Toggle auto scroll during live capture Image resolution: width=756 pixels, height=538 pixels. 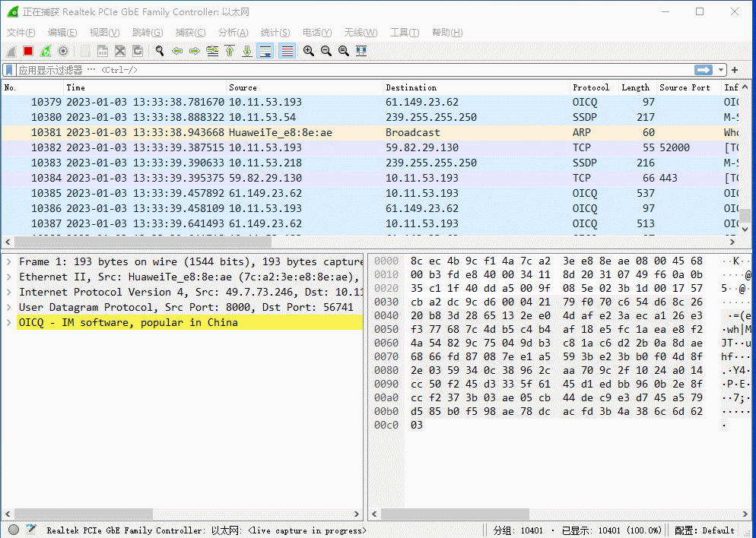pos(265,51)
